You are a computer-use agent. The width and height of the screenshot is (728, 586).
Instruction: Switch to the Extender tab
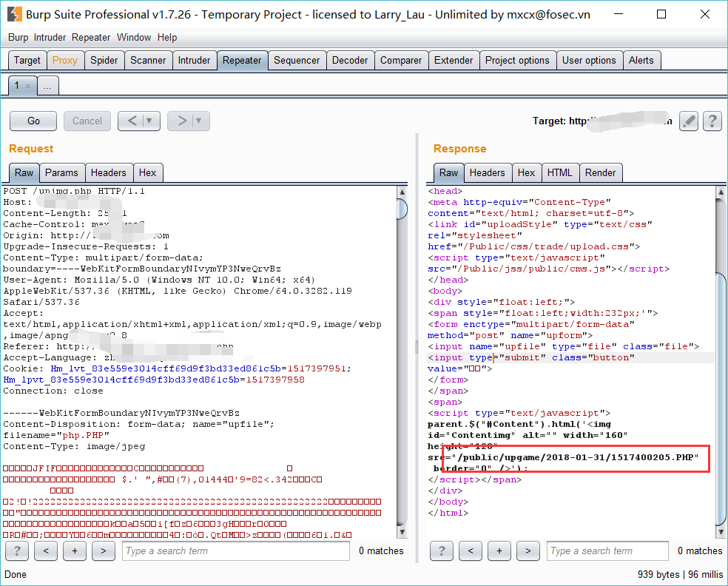[454, 61]
